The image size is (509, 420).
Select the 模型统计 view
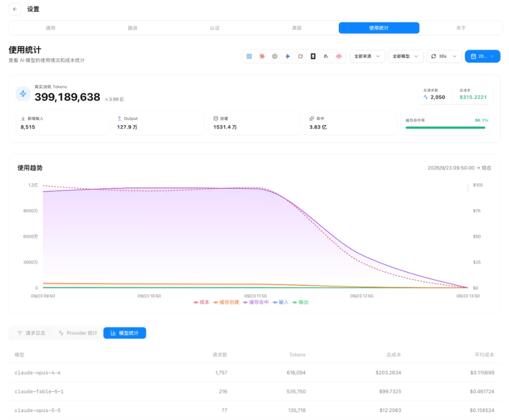click(x=124, y=333)
